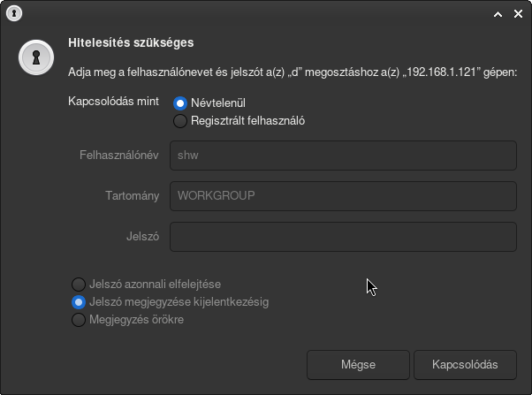The width and height of the screenshot is (532, 395).
Task: Click the share prompt text mentioning 192.168.1.121
Action: pos(292,71)
